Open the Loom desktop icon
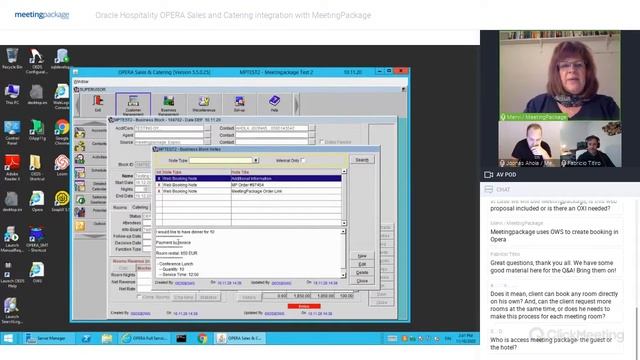640x360 pixels. 62,165
